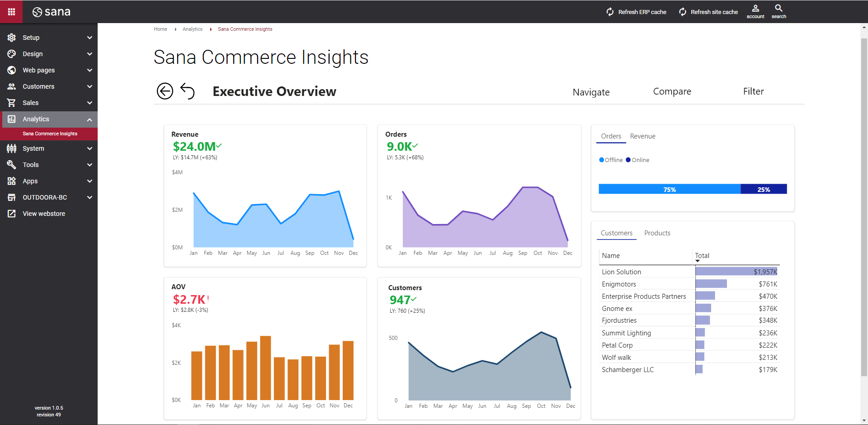
Task: Switch to the Revenue tab
Action: click(x=642, y=136)
